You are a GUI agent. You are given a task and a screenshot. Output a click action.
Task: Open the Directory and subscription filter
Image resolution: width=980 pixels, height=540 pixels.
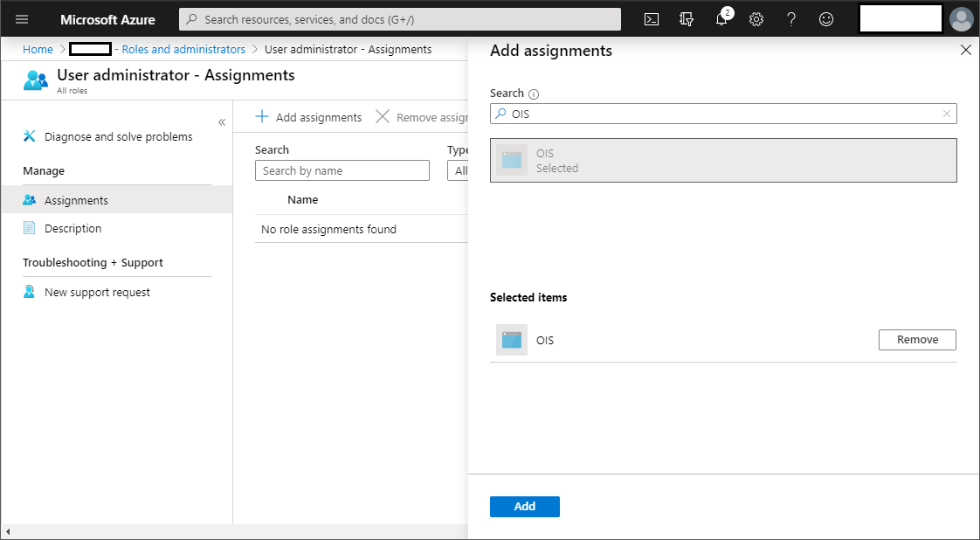(x=687, y=19)
